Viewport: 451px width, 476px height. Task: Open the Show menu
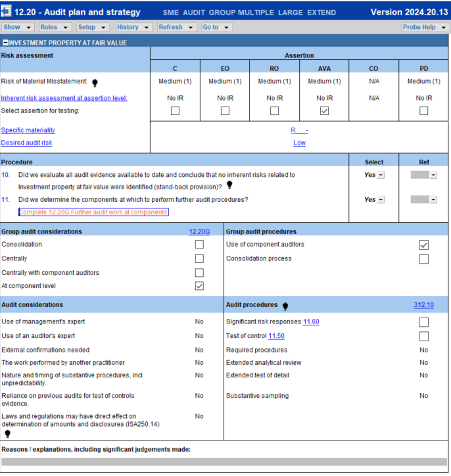(17, 28)
